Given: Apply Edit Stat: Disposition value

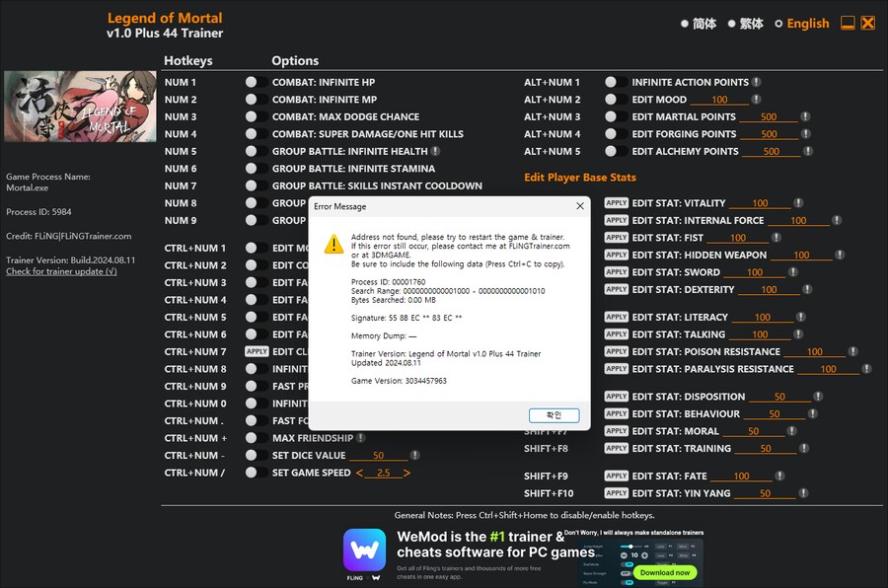Looking at the screenshot, I should [x=616, y=397].
